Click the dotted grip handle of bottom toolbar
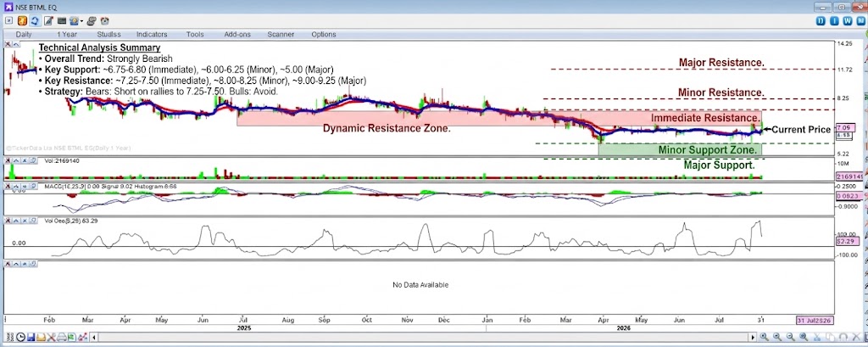 (x=10, y=337)
